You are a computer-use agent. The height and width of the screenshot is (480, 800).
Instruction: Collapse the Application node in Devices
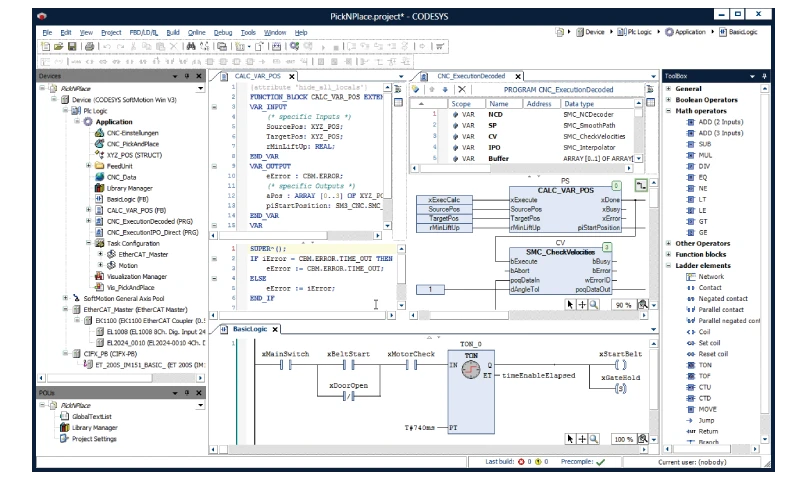click(x=77, y=121)
